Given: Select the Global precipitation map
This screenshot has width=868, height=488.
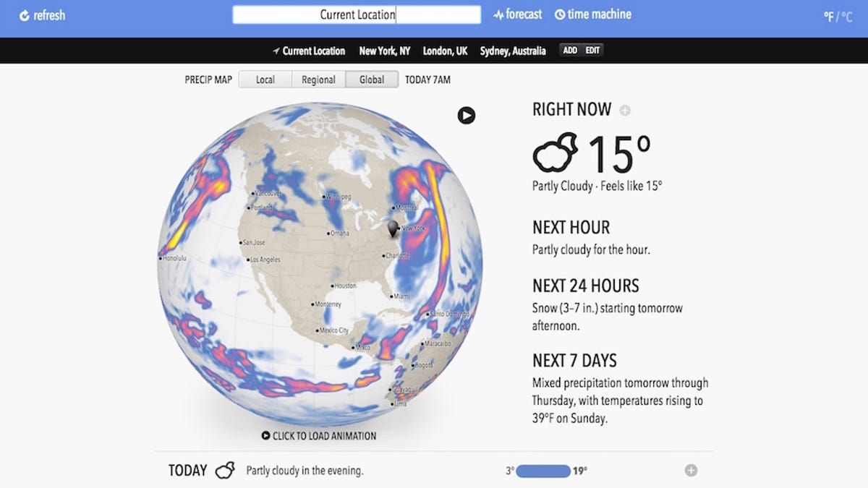Looking at the screenshot, I should coord(372,80).
